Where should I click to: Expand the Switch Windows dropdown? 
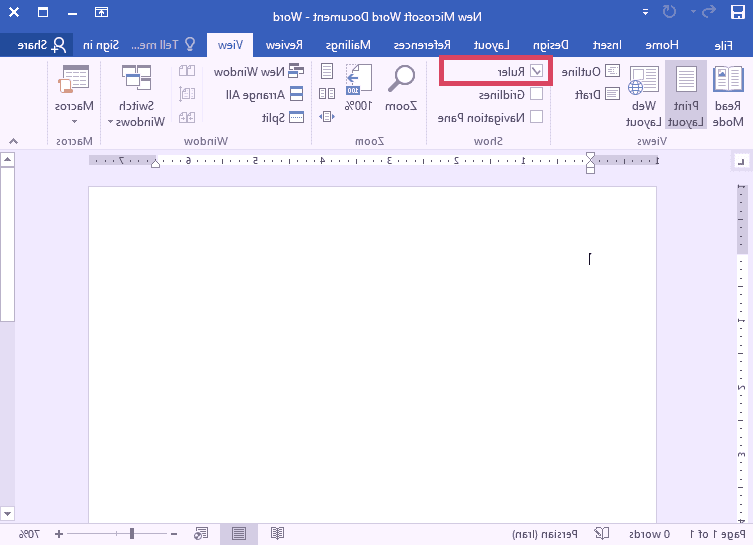pos(137,96)
